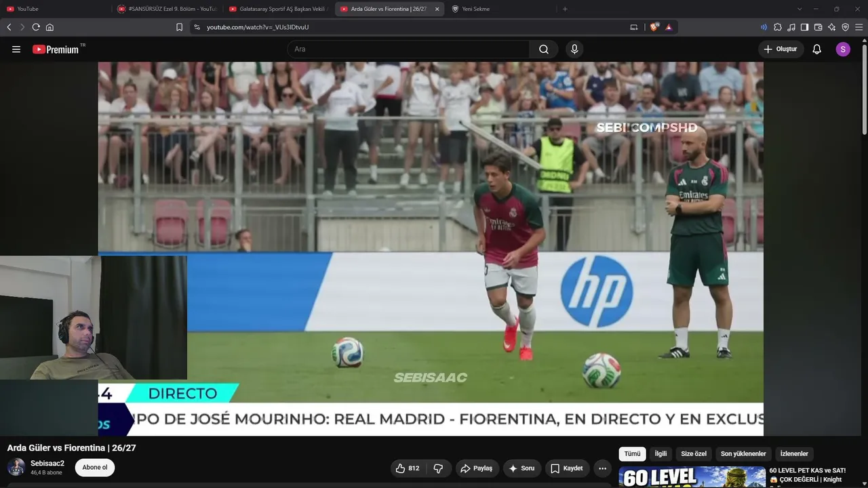Close the Arda Güler vs Fiorentina tab
Viewport: 868px width, 488px height.
(437, 9)
